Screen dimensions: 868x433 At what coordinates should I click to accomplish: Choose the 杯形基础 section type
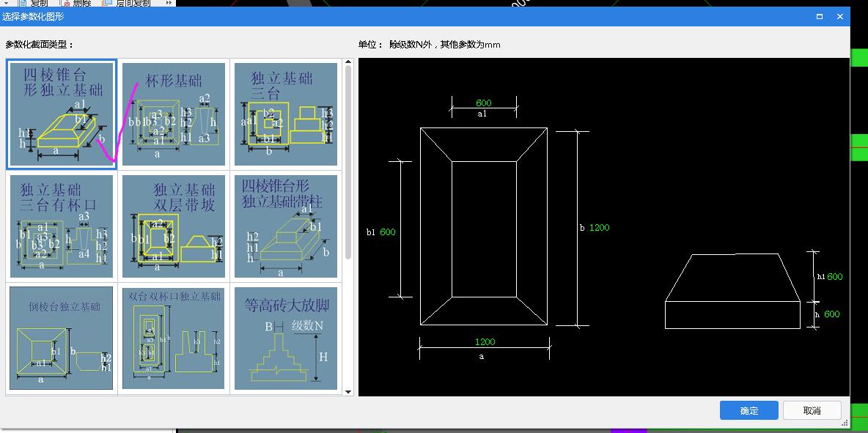[x=174, y=114]
